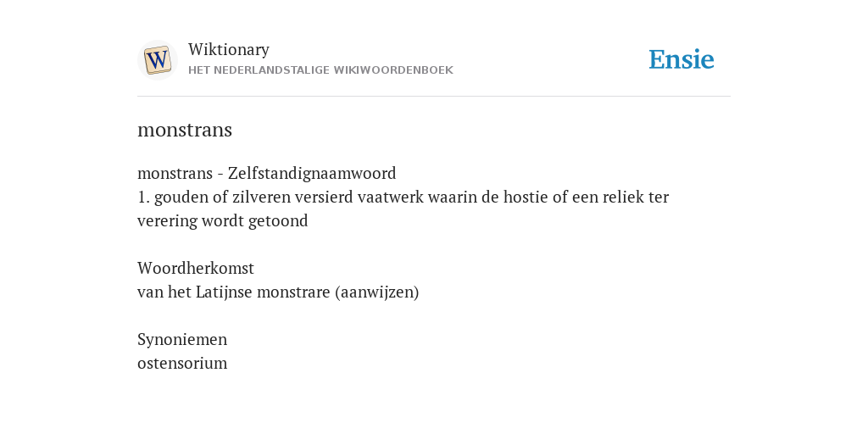The width and height of the screenshot is (868, 434).
Task: Select the subtitle Het Nederlandstalige Wikiwoordenboek
Action: [x=320, y=70]
